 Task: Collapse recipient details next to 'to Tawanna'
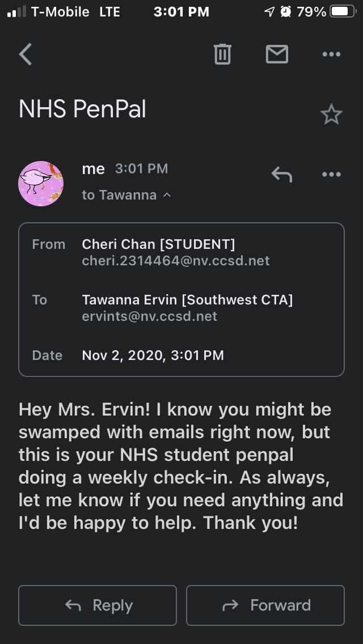coord(167,195)
